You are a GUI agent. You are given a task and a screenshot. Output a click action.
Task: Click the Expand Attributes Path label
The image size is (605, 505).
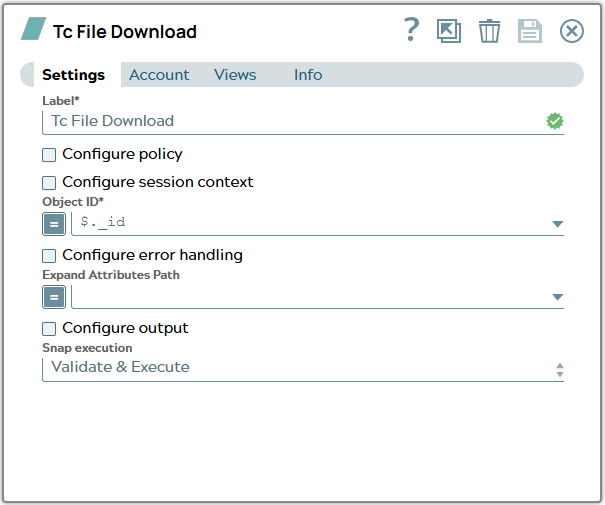click(111, 275)
